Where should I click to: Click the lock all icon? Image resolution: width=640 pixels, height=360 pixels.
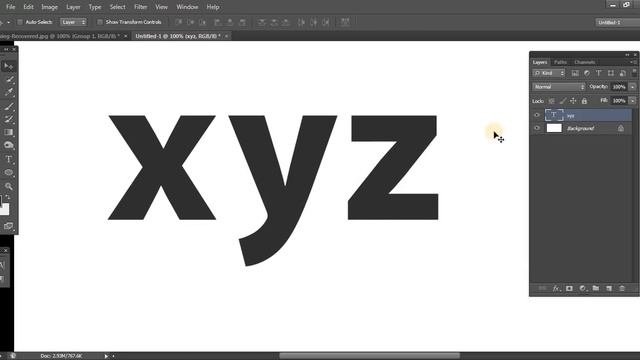(584, 101)
